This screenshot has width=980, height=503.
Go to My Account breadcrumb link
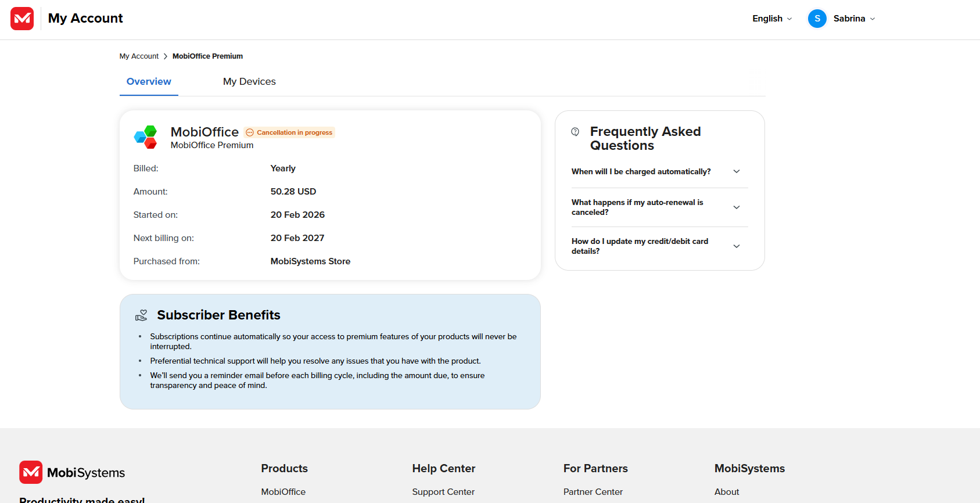click(139, 56)
